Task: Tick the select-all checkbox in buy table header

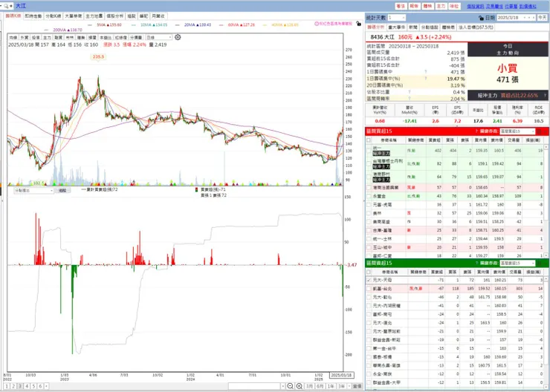Action: tap(369, 140)
